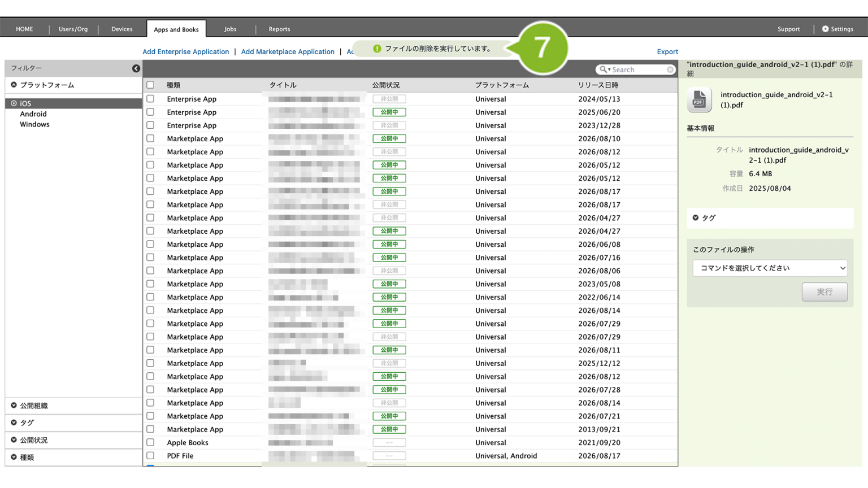Click Add Enterprise Application link
This screenshot has width=868, height=488.
click(x=185, y=51)
